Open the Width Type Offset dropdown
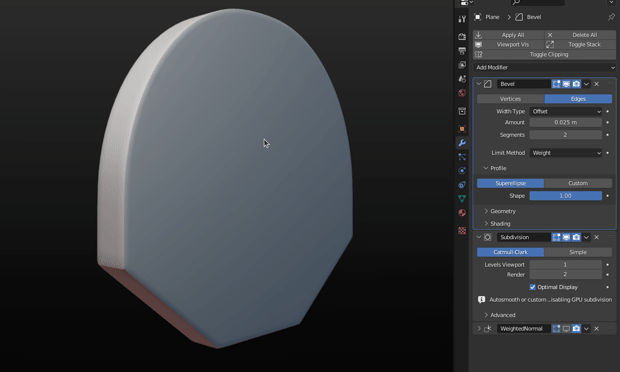 (566, 111)
